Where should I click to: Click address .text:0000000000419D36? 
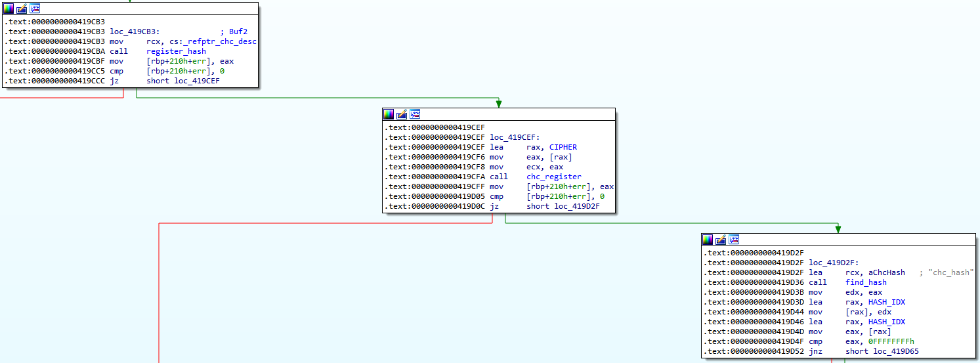[x=754, y=282]
